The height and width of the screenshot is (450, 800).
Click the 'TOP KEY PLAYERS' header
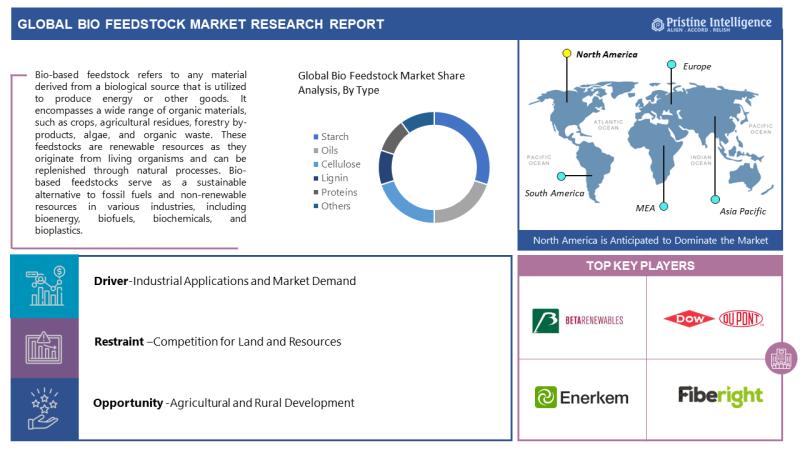640,266
